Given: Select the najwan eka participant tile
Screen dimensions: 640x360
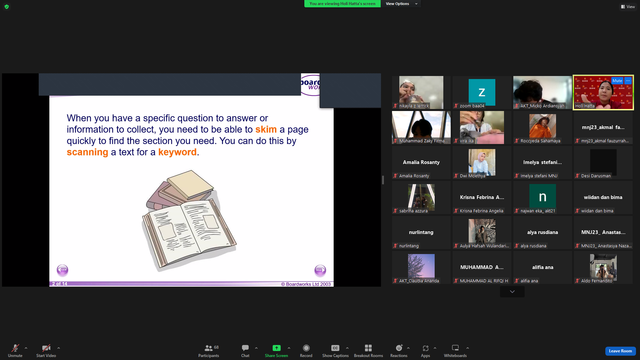Looking at the screenshot, I should coord(542,198).
